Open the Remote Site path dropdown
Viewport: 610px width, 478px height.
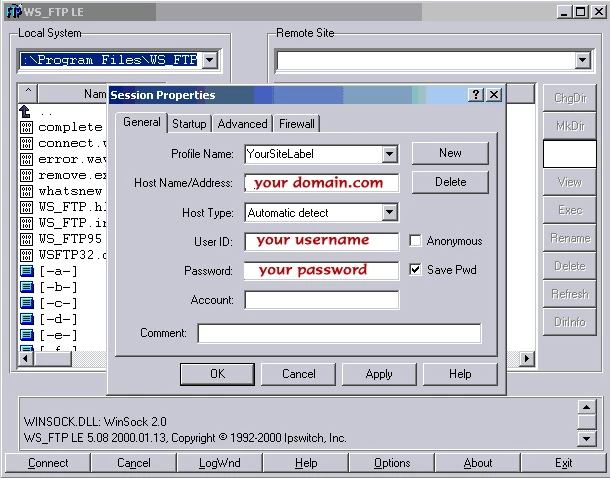point(583,61)
